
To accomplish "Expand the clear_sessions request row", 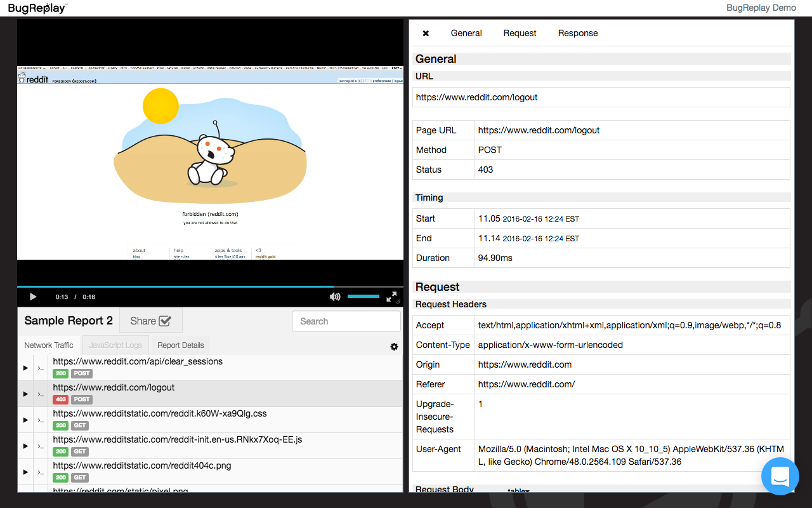I will [x=26, y=368].
